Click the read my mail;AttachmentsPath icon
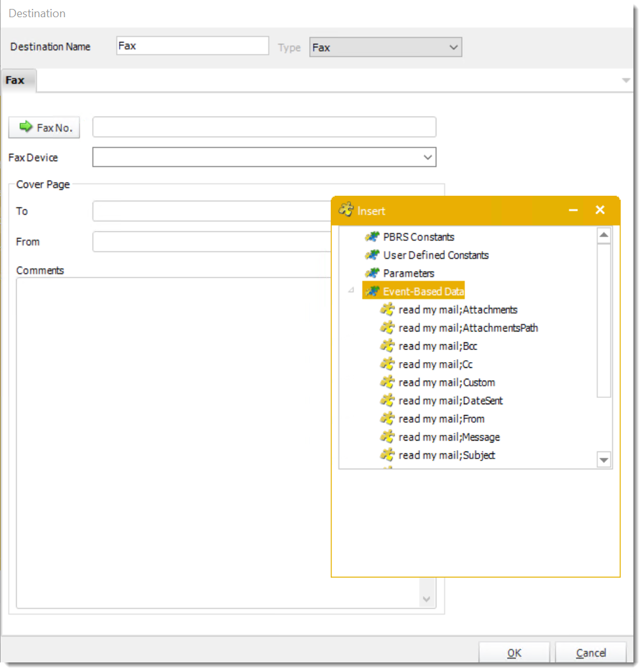This screenshot has width=643, height=672. tap(387, 328)
